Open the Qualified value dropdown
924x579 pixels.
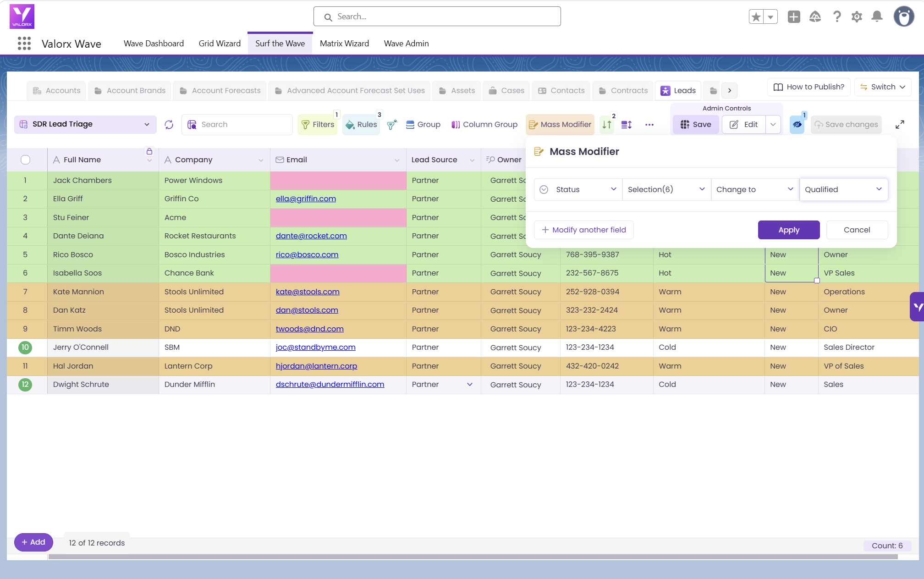click(x=844, y=190)
